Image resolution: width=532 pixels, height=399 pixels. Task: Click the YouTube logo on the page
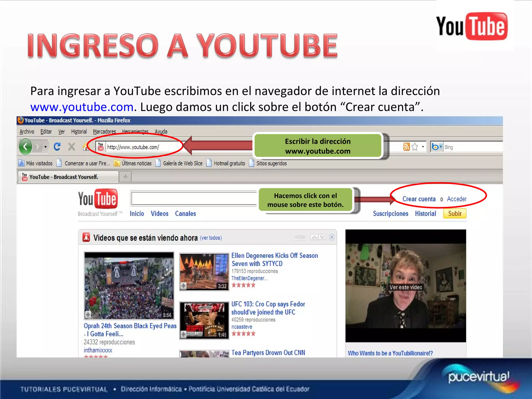[x=98, y=199]
